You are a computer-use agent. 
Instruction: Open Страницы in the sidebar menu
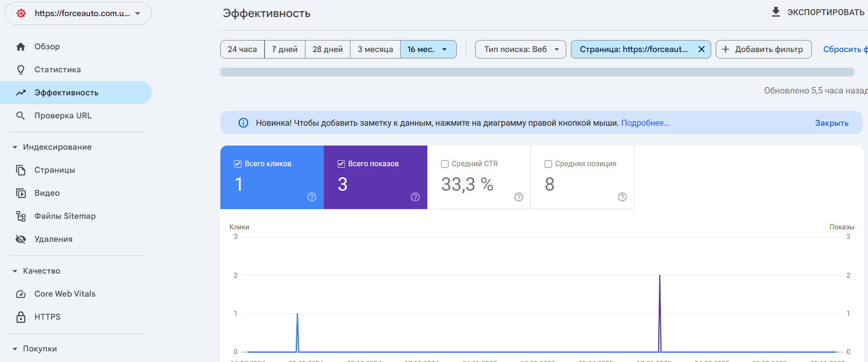pyautogui.click(x=55, y=170)
